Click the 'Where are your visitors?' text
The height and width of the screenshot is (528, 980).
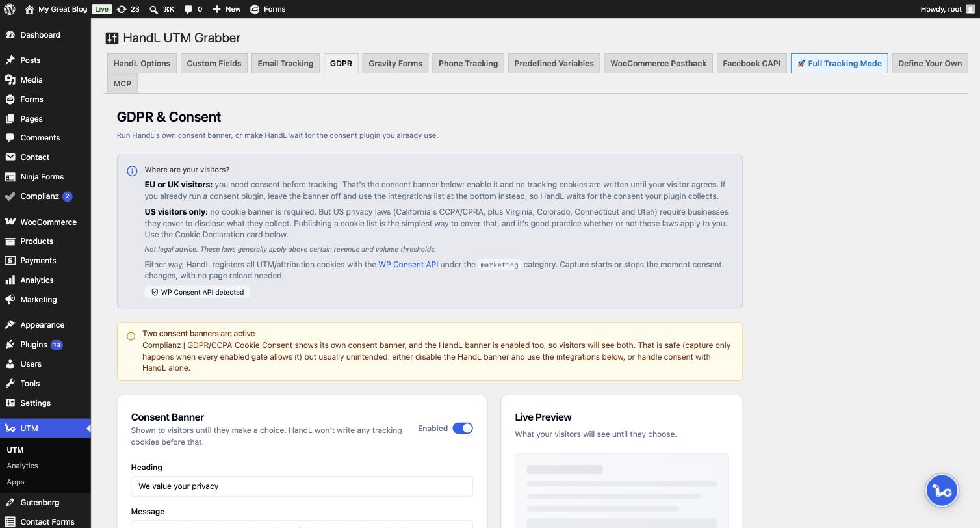[x=187, y=170]
